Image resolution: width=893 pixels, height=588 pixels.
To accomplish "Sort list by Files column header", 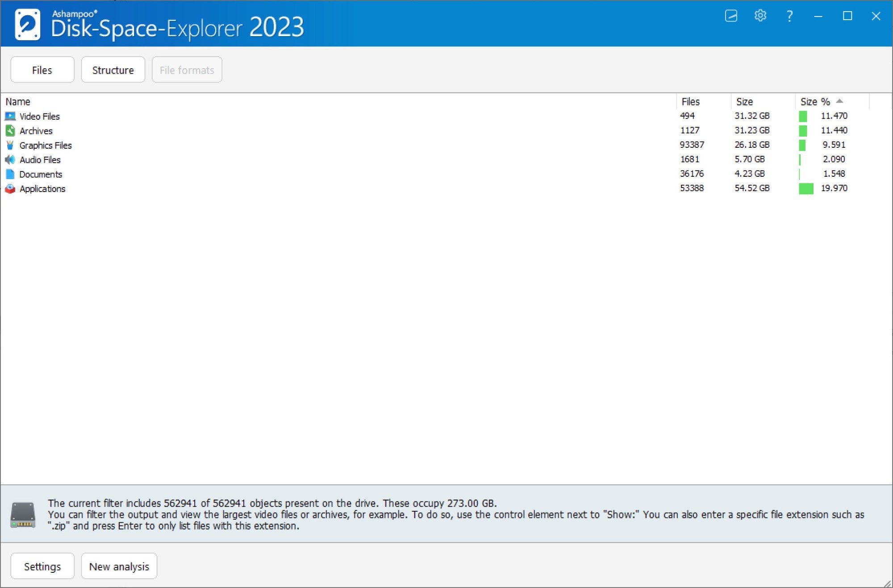I will 690,102.
